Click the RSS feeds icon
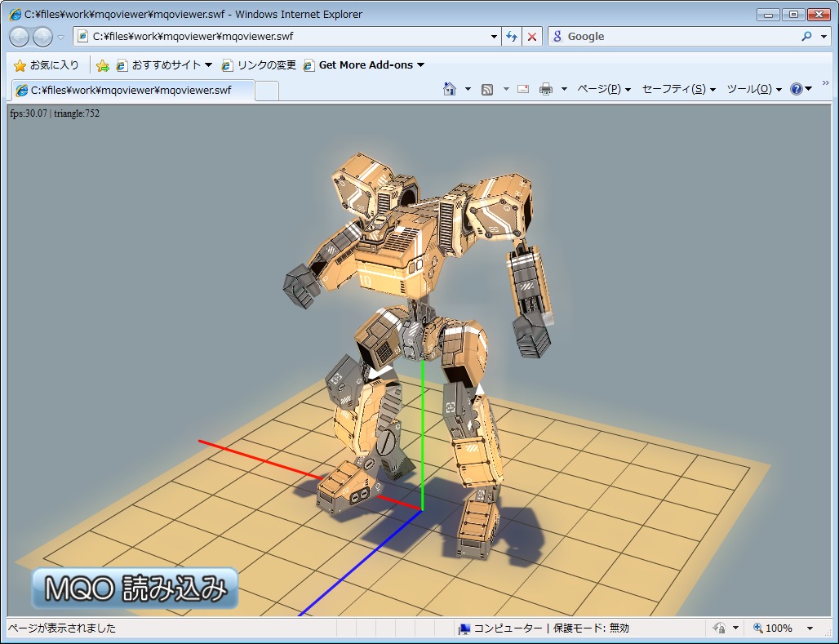Screen dimensions: 839x644 pyautogui.click(x=487, y=89)
